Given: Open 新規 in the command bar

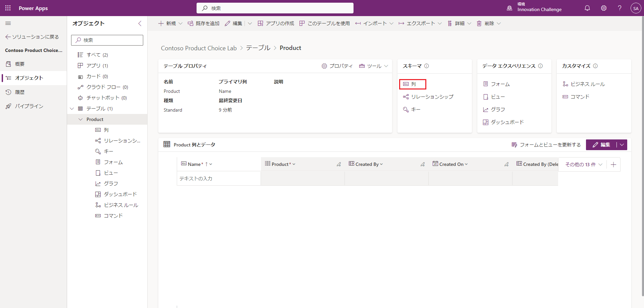Looking at the screenshot, I should coord(170,23).
